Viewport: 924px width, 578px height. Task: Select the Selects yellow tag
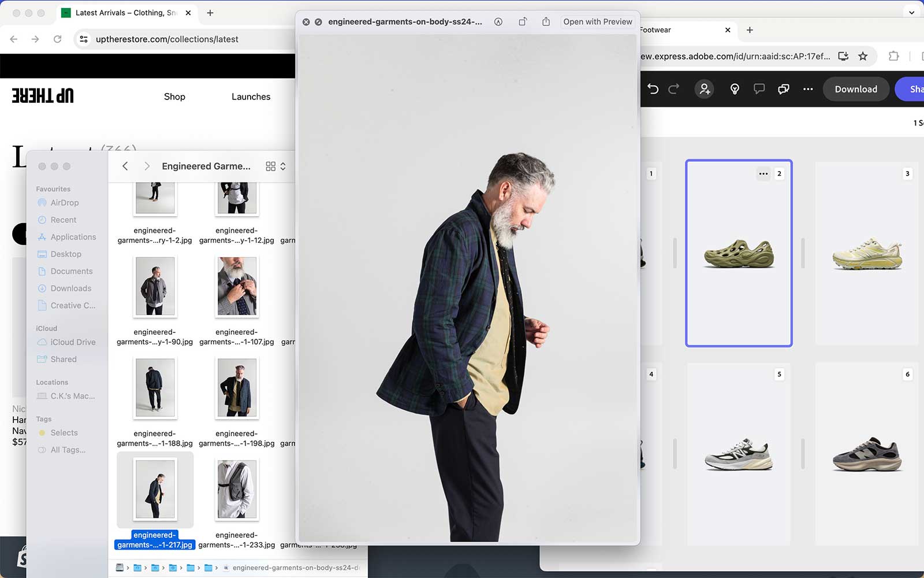pyautogui.click(x=64, y=433)
